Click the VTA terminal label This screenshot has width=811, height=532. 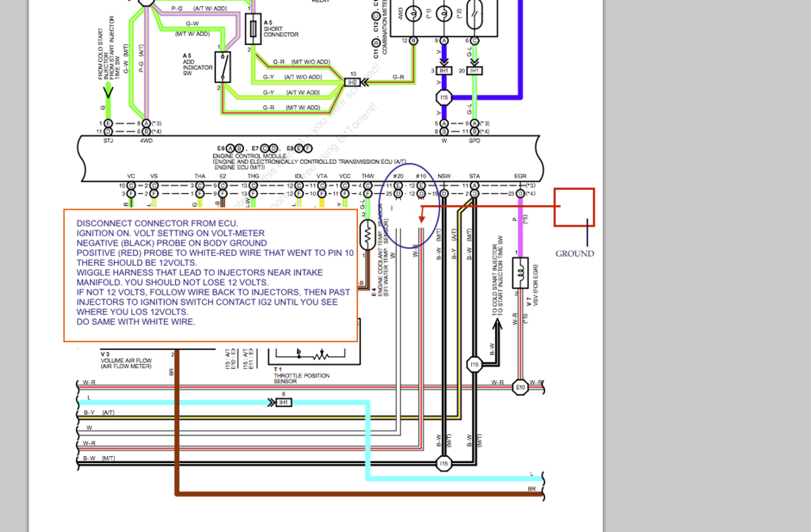[322, 177]
